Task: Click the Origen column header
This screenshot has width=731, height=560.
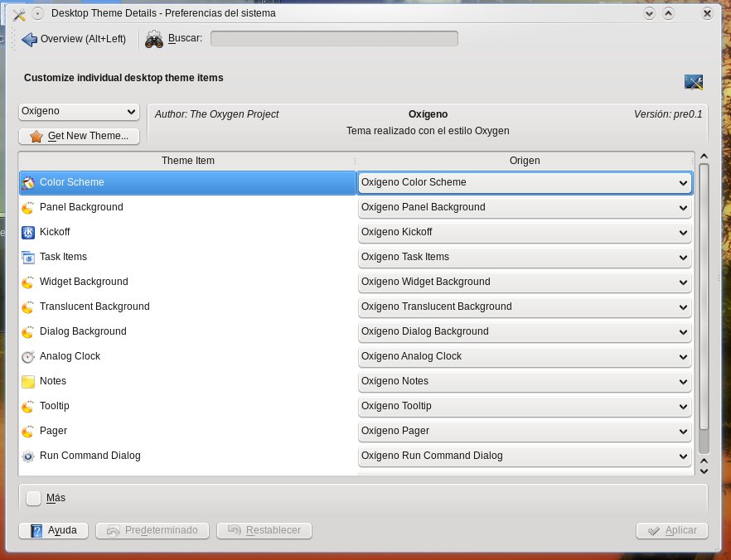Action: (525, 161)
